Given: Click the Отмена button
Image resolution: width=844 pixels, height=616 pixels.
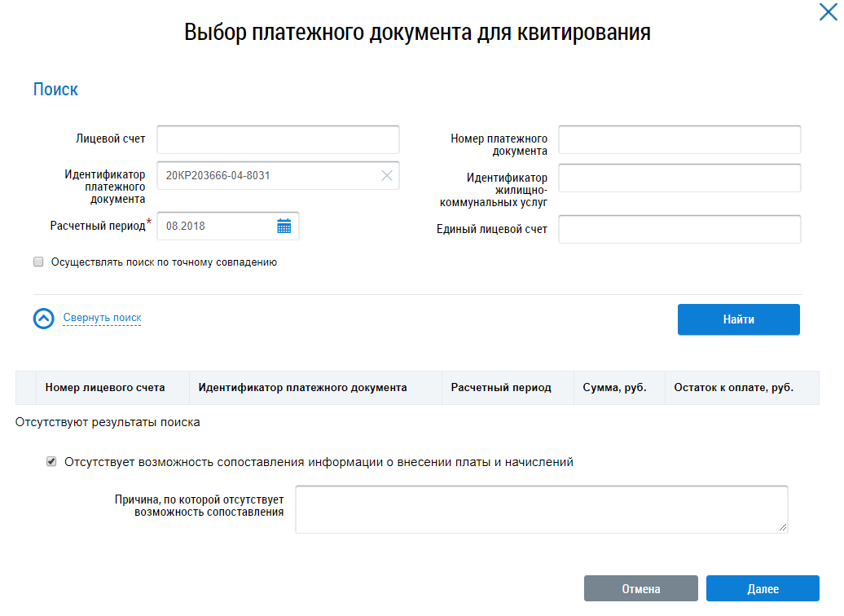Looking at the screenshot, I should 640,589.
